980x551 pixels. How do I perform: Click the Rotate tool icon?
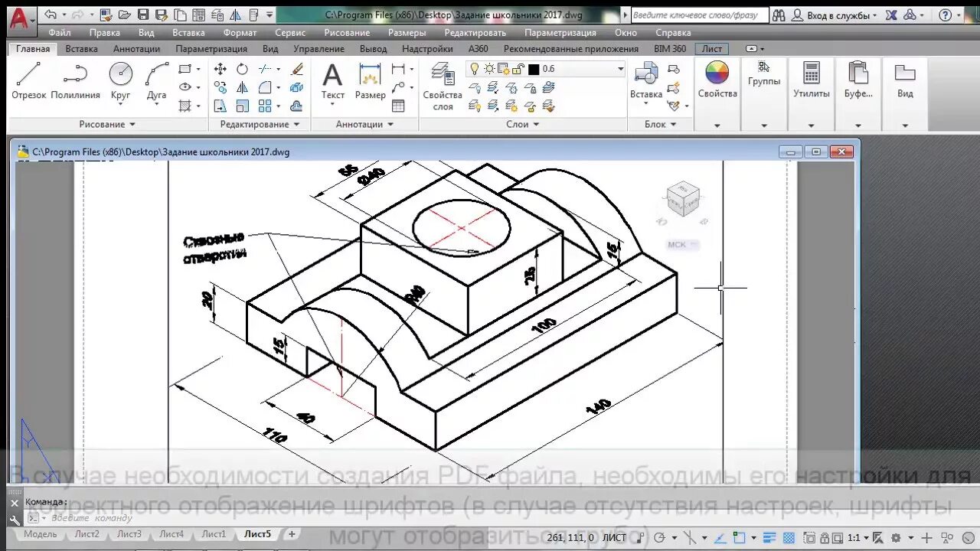pos(242,69)
